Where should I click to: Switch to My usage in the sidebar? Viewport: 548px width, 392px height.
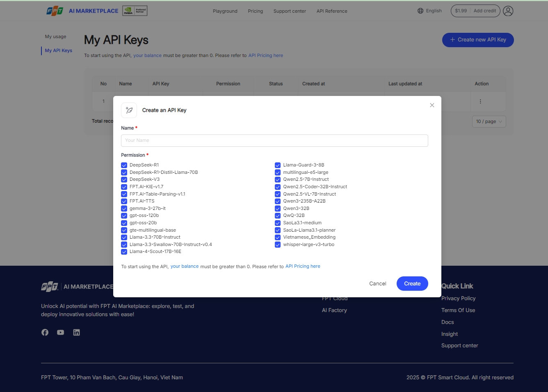[x=56, y=36]
